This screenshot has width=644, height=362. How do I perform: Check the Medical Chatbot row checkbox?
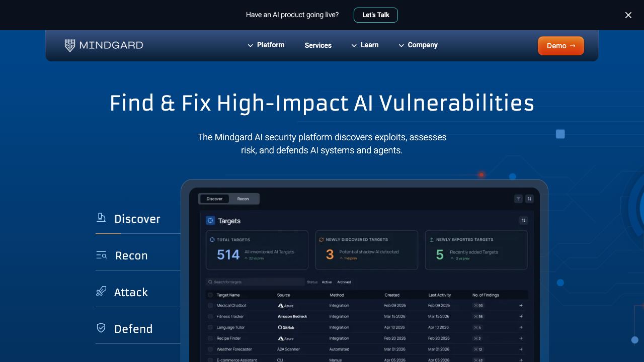[210, 305]
